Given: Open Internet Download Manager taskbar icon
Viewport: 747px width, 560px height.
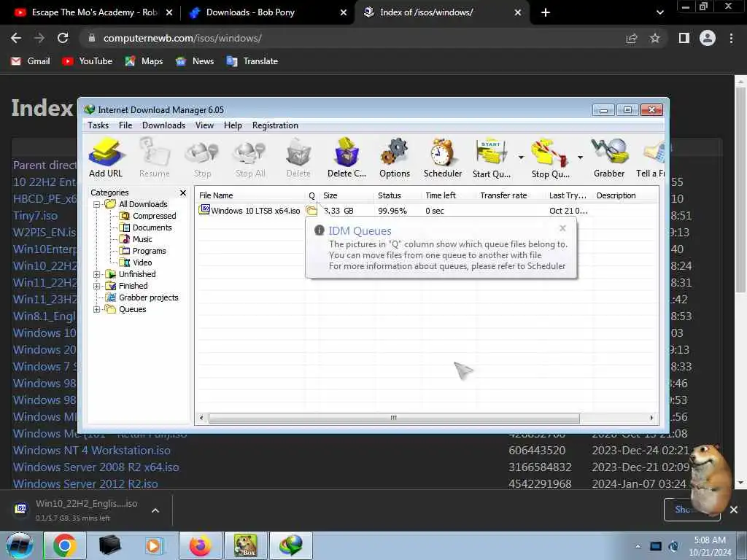Looking at the screenshot, I should pos(291,545).
